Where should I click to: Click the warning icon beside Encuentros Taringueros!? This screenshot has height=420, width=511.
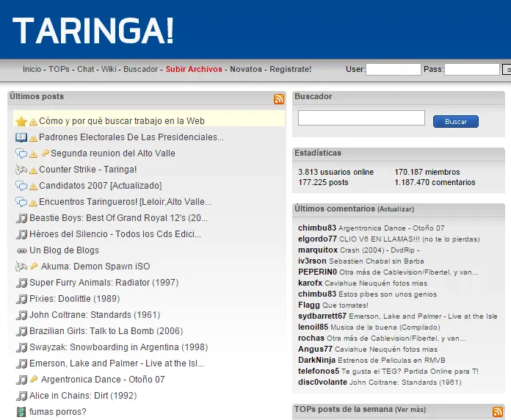33,203
